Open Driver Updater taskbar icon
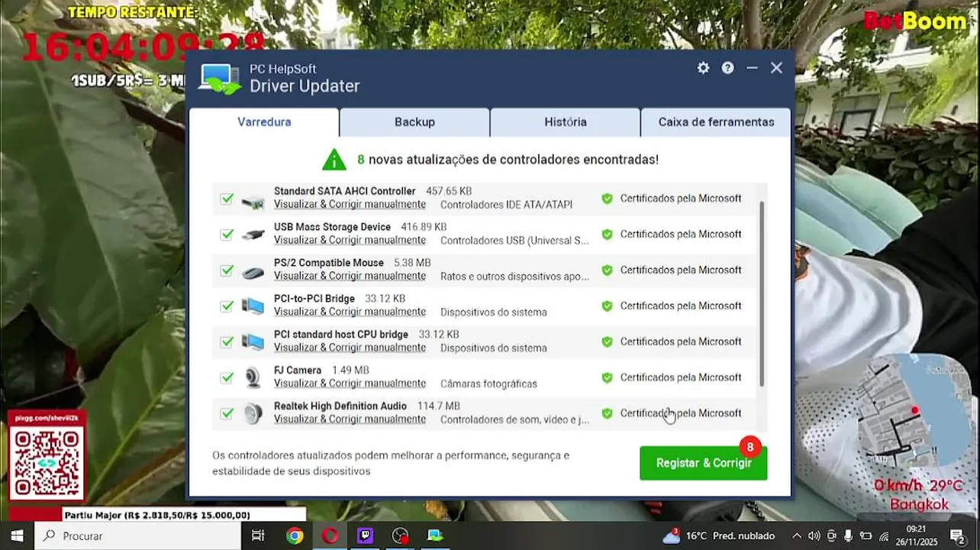The width and height of the screenshot is (980, 550). click(435, 535)
